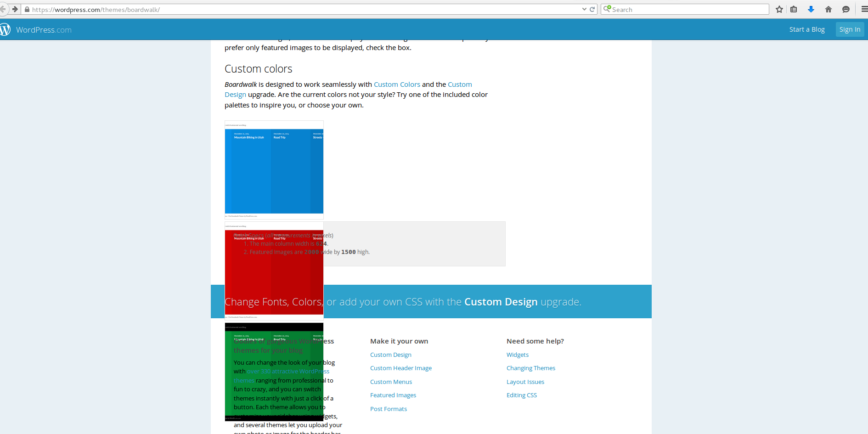Click the Sign In button

point(850,29)
